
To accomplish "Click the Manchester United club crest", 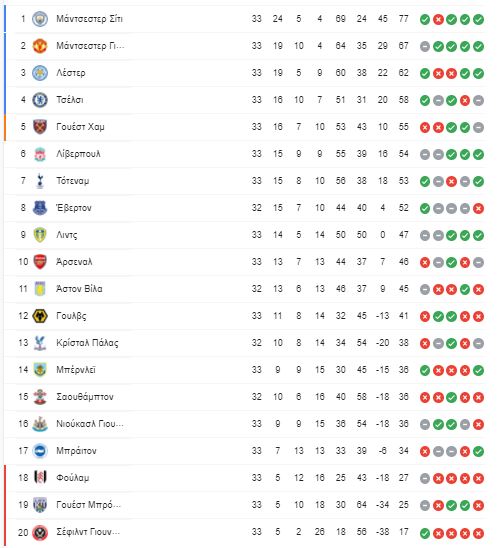I will [x=40, y=46].
